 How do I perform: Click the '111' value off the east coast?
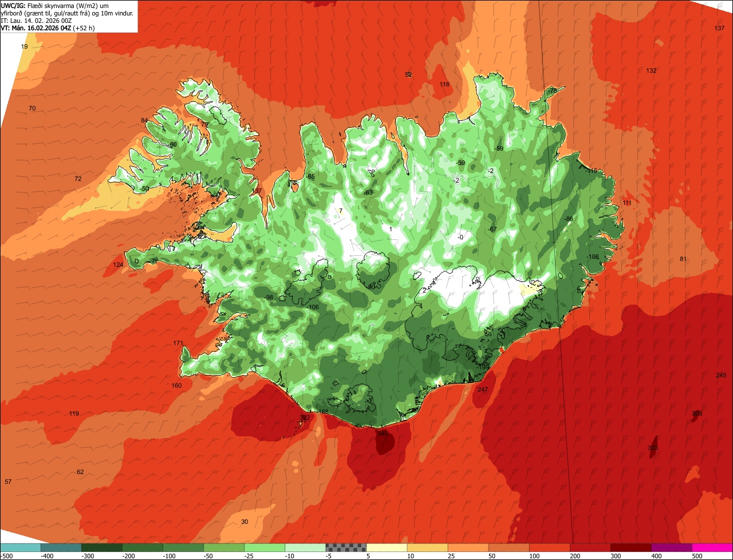[x=627, y=203]
